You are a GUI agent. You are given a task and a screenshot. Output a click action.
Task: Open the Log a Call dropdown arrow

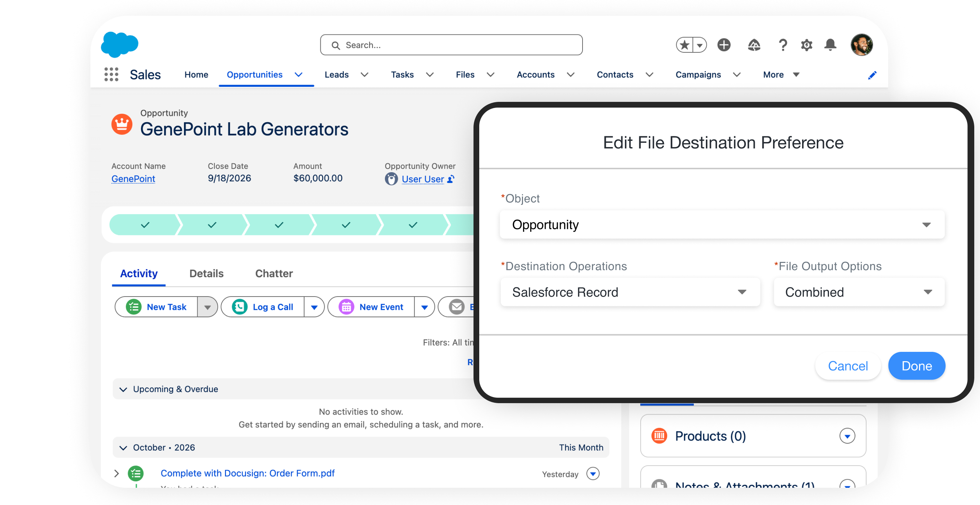click(314, 307)
